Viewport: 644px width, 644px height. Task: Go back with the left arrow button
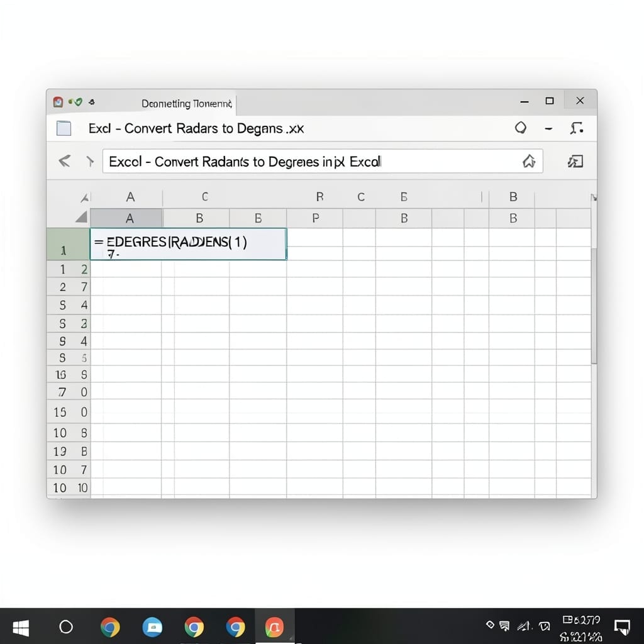[x=65, y=161]
